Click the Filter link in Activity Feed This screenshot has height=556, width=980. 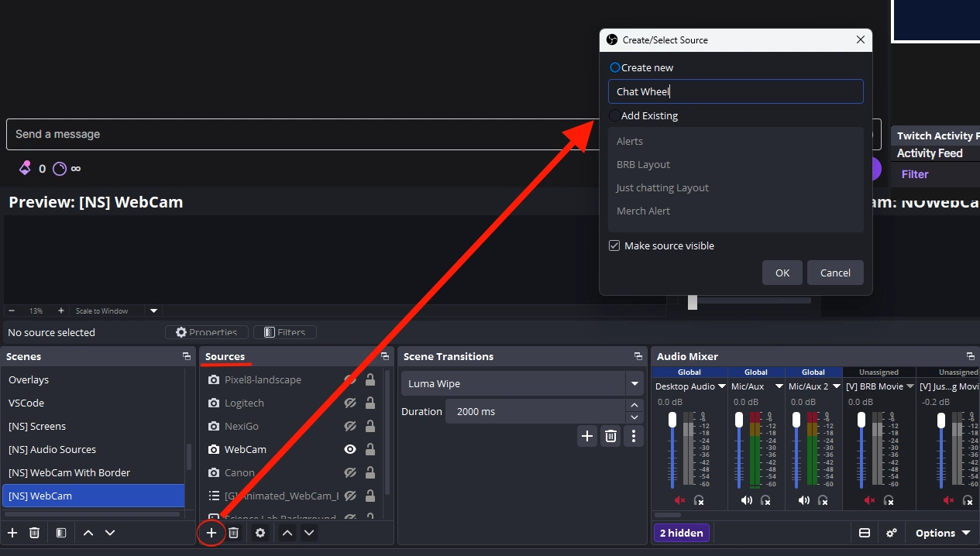click(x=915, y=174)
